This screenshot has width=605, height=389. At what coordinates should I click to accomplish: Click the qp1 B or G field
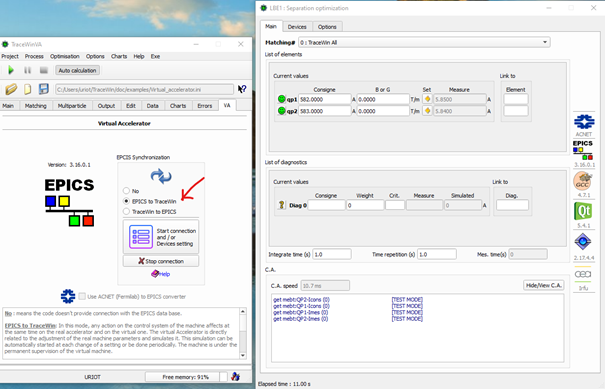click(383, 99)
